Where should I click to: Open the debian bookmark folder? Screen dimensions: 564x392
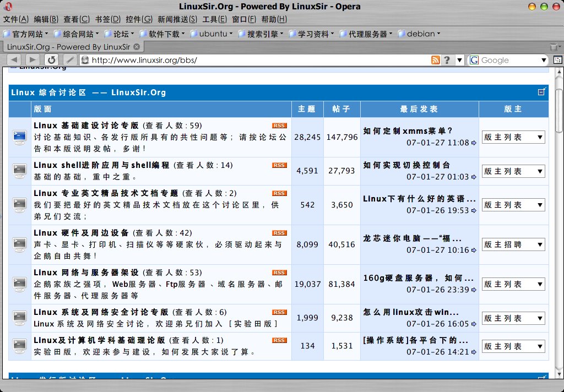(419, 34)
